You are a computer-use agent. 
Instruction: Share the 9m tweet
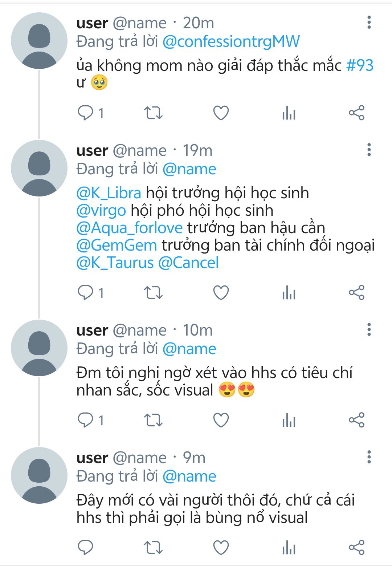356,548
